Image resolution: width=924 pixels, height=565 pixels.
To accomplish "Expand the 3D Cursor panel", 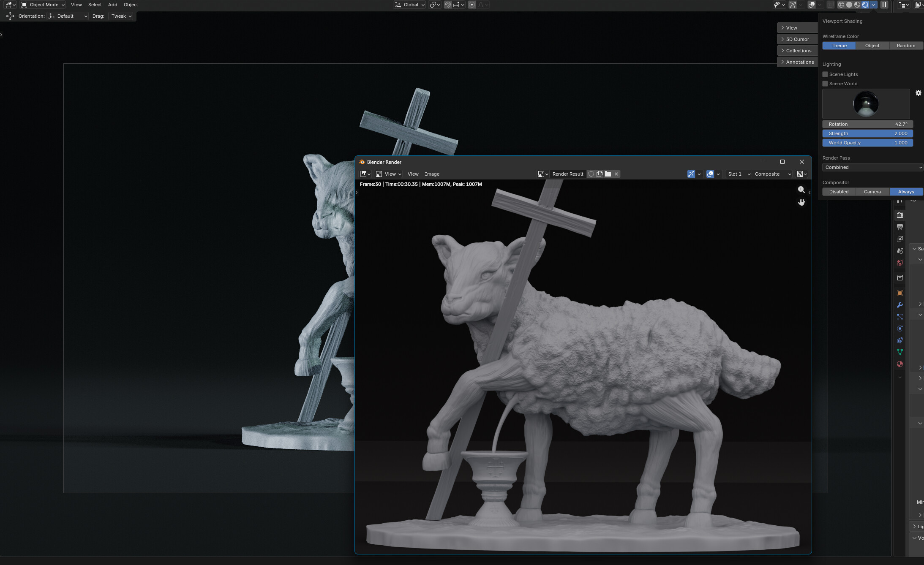I will click(x=797, y=39).
